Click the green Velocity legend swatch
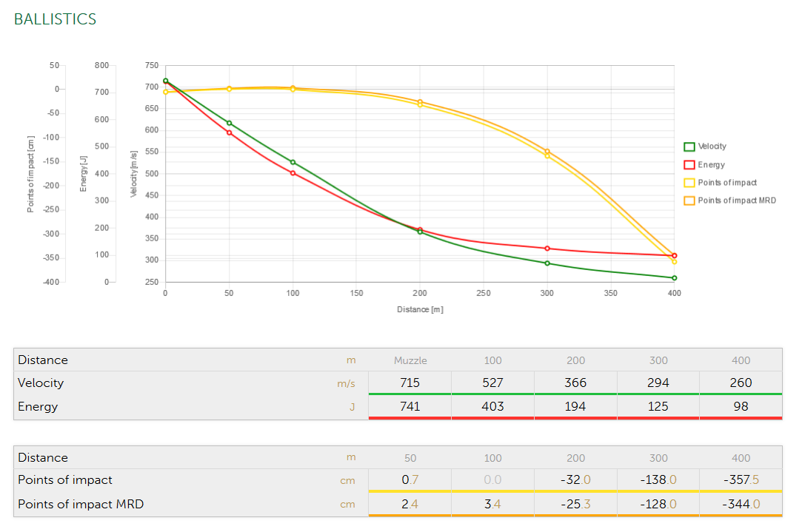Screen dimensions: 802x532 (689, 147)
